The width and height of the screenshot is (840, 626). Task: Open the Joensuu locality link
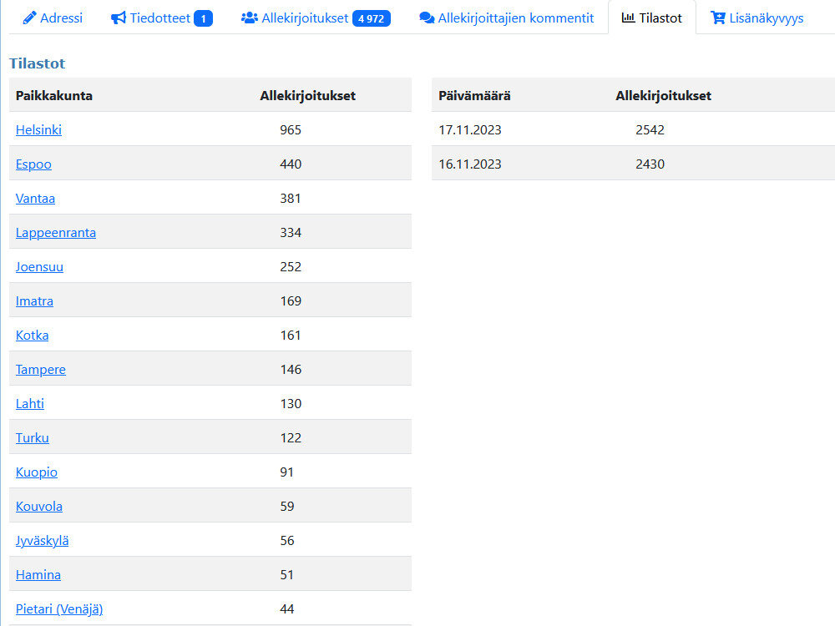(39, 267)
